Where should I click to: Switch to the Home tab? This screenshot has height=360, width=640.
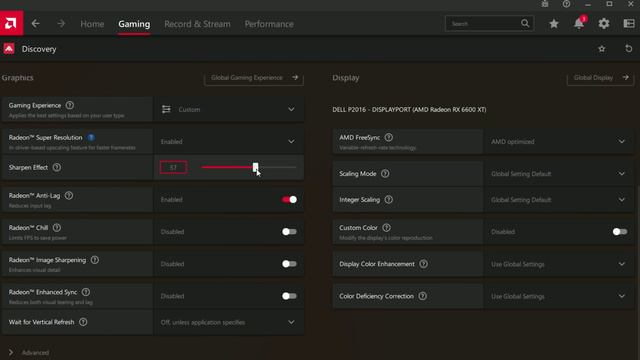(x=92, y=24)
